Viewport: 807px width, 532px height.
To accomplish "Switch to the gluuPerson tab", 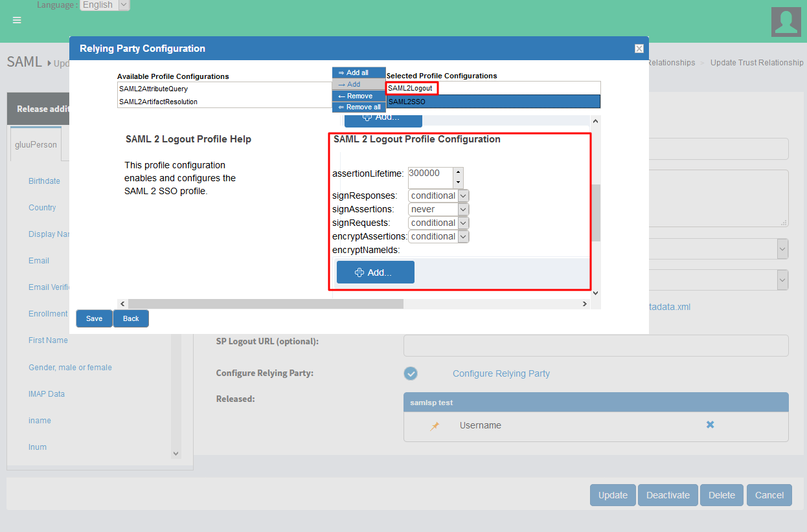I will (x=36, y=144).
